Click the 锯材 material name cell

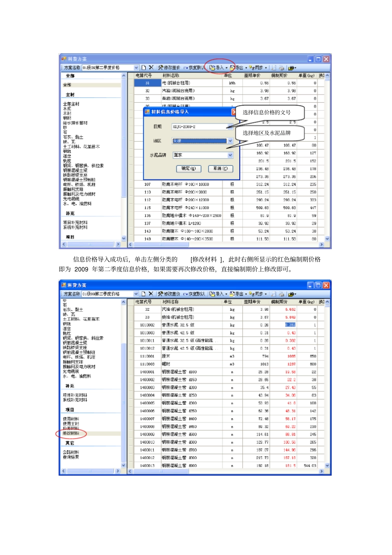(x=166, y=364)
